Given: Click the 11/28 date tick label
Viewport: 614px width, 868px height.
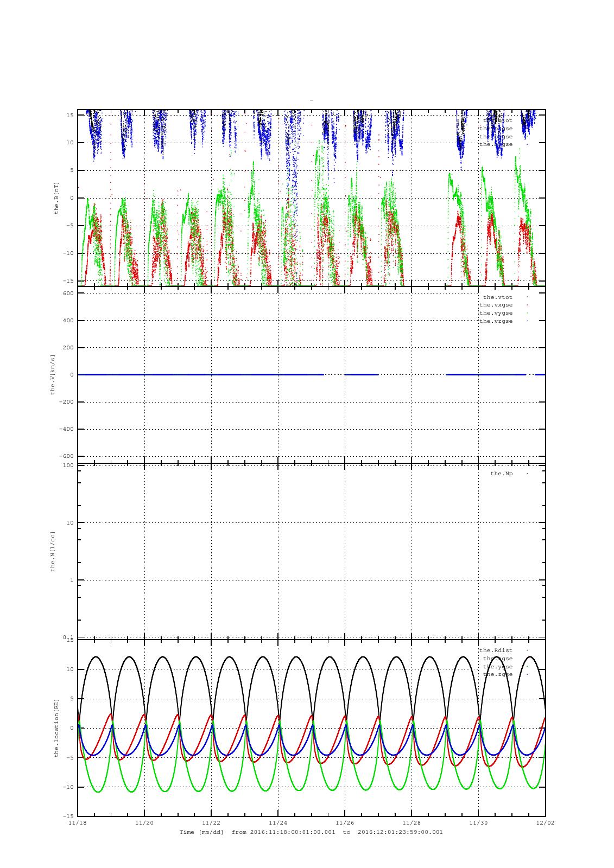Looking at the screenshot, I should (x=412, y=822).
